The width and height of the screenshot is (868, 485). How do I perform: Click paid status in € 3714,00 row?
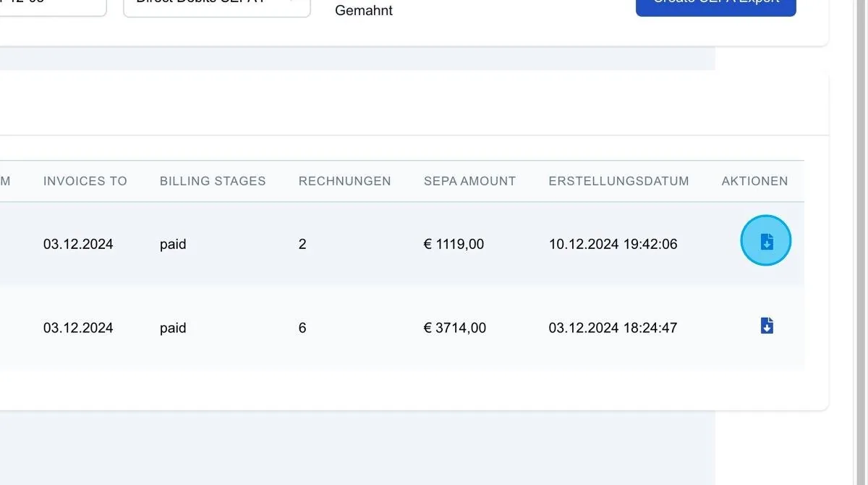(173, 329)
